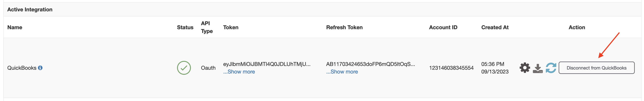This screenshot has width=644, height=101.
Task: Click the blue refresh sync icon
Action: [551, 68]
